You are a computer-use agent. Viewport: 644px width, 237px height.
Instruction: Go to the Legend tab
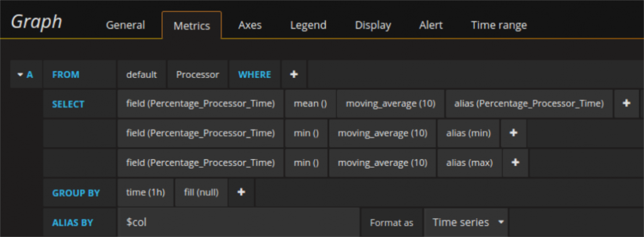coord(308,25)
